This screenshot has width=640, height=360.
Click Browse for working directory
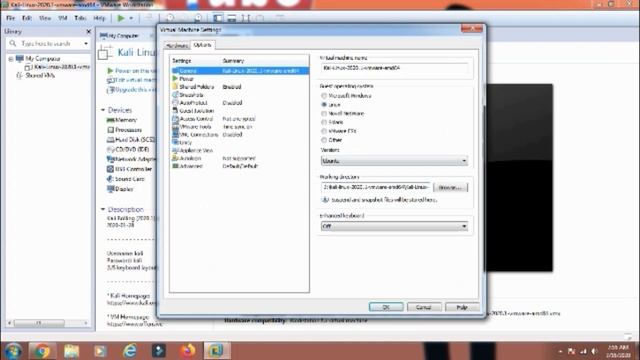[451, 187]
